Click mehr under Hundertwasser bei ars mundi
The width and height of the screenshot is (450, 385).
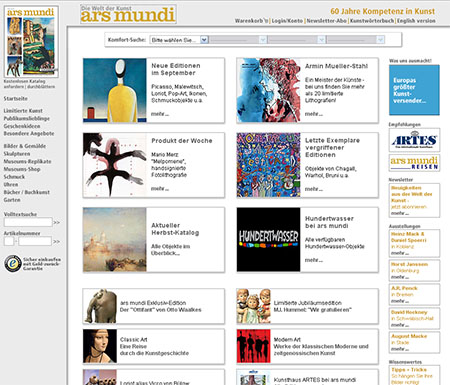tap(313, 260)
